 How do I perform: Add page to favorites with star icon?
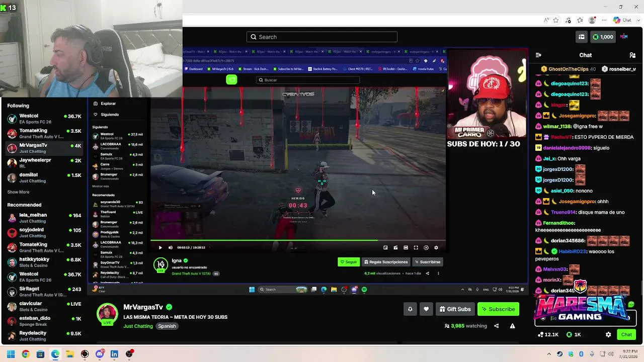point(556,20)
